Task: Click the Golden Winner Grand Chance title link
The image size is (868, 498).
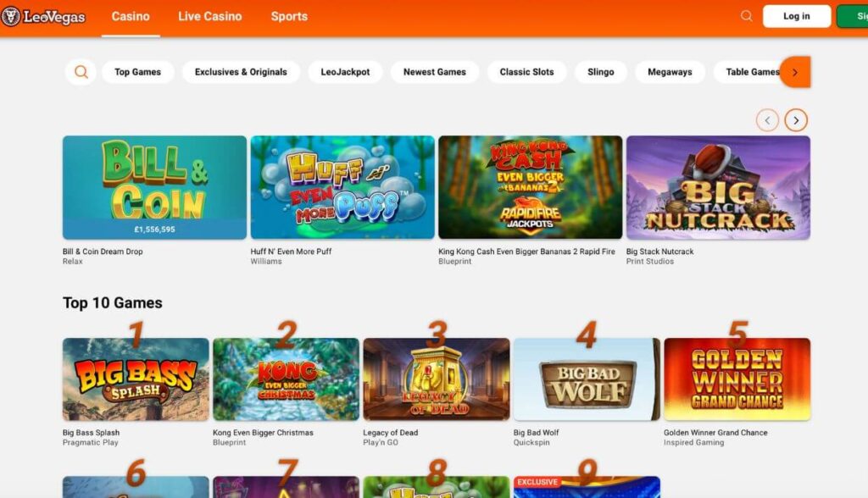Action: [715, 433]
